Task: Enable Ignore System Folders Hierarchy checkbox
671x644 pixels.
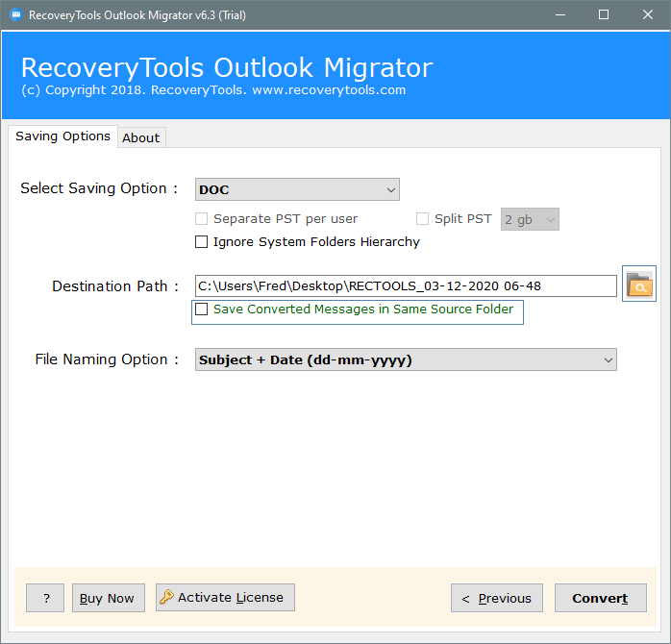Action: pyautogui.click(x=201, y=242)
